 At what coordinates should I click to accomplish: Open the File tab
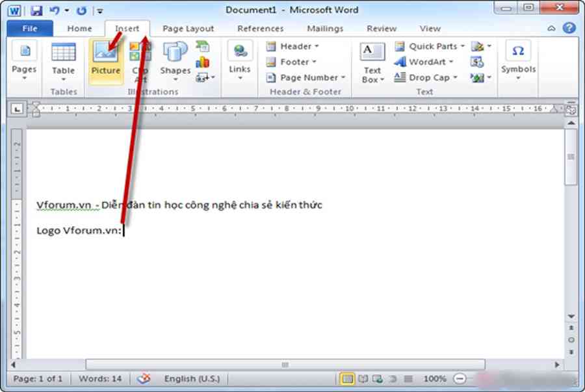(x=30, y=29)
